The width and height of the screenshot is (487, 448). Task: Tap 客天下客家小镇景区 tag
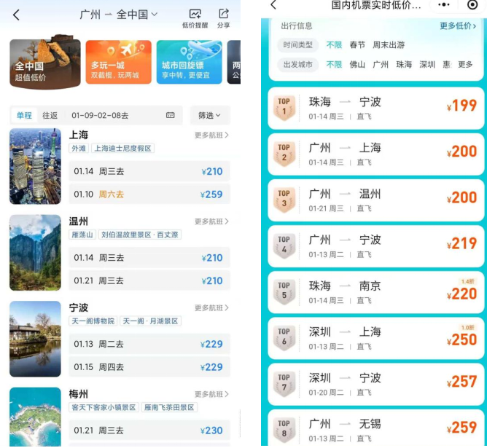(104, 407)
